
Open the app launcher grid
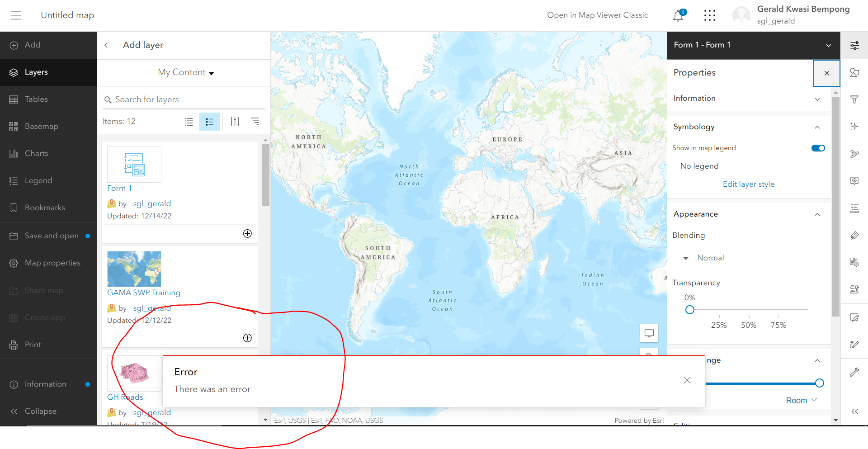(710, 15)
